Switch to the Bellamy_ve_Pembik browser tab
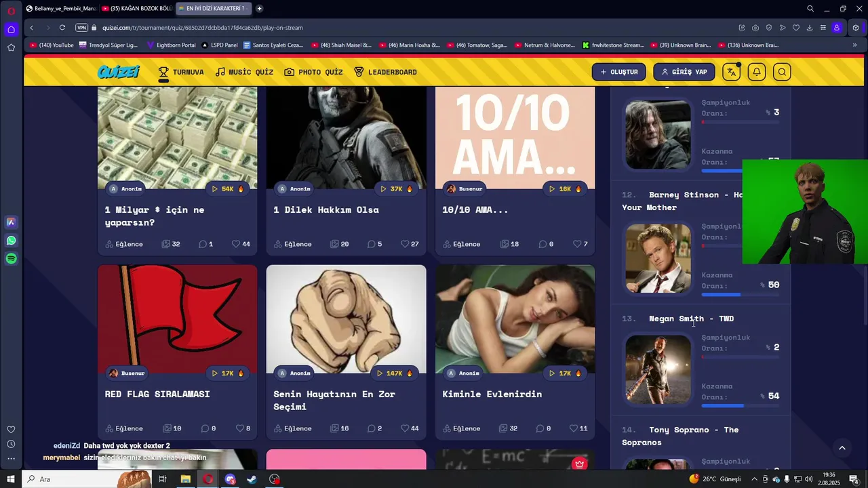 (61, 9)
